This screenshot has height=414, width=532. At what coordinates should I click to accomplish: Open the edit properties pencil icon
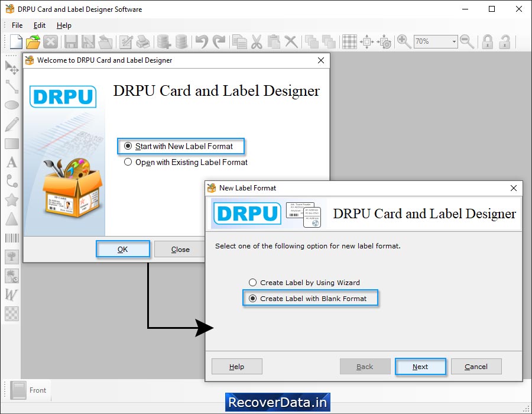126,42
